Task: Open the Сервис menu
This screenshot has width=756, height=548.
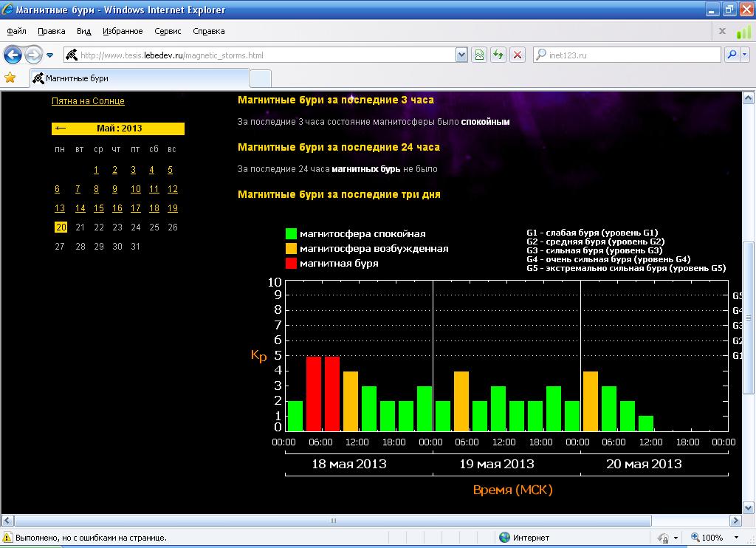Action: click(168, 31)
